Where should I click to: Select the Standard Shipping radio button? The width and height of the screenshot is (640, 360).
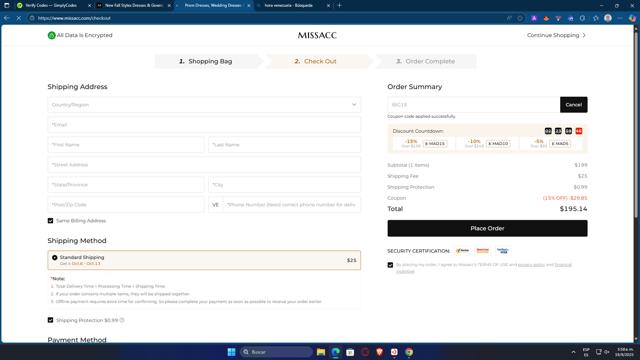(x=55, y=258)
